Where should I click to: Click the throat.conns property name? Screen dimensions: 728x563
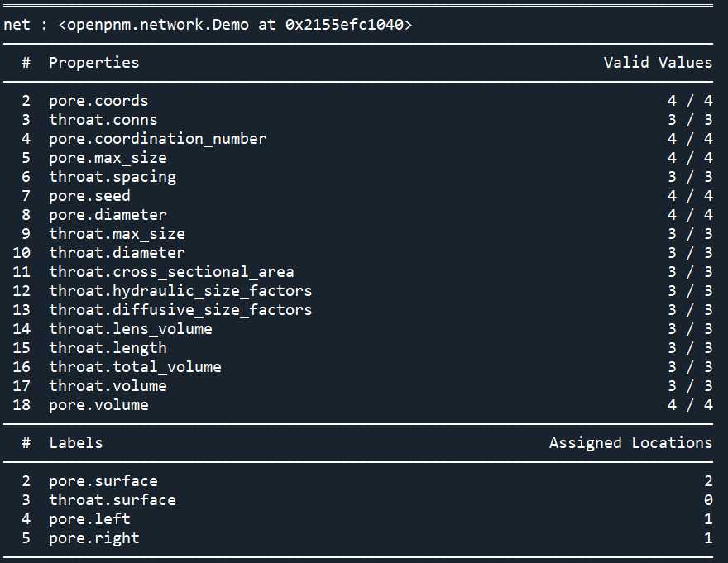(103, 120)
